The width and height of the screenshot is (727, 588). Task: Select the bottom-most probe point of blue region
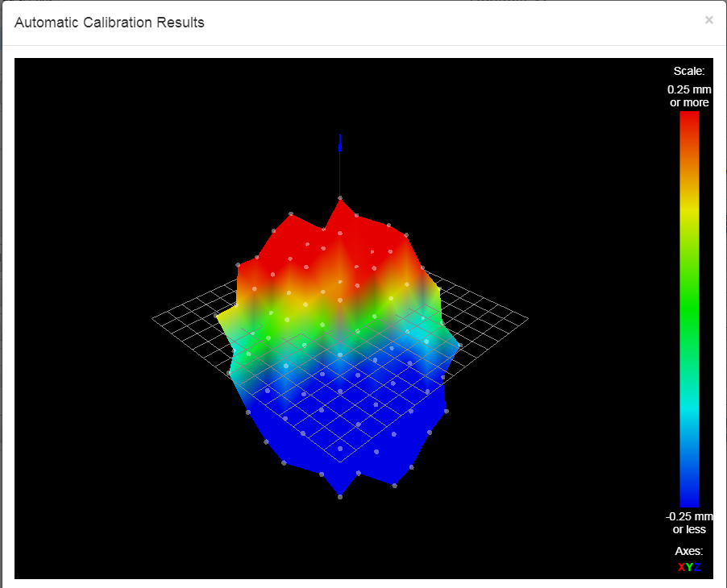pyautogui.click(x=340, y=497)
